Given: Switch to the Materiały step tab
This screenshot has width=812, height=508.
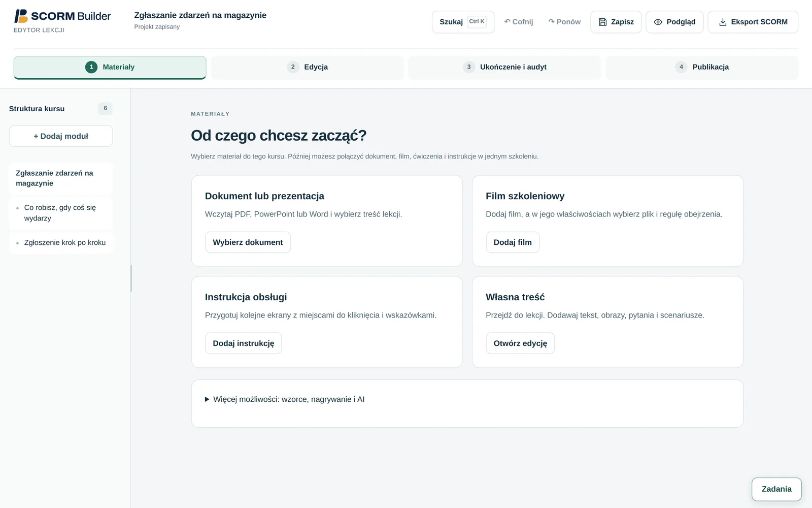Looking at the screenshot, I should [x=110, y=67].
